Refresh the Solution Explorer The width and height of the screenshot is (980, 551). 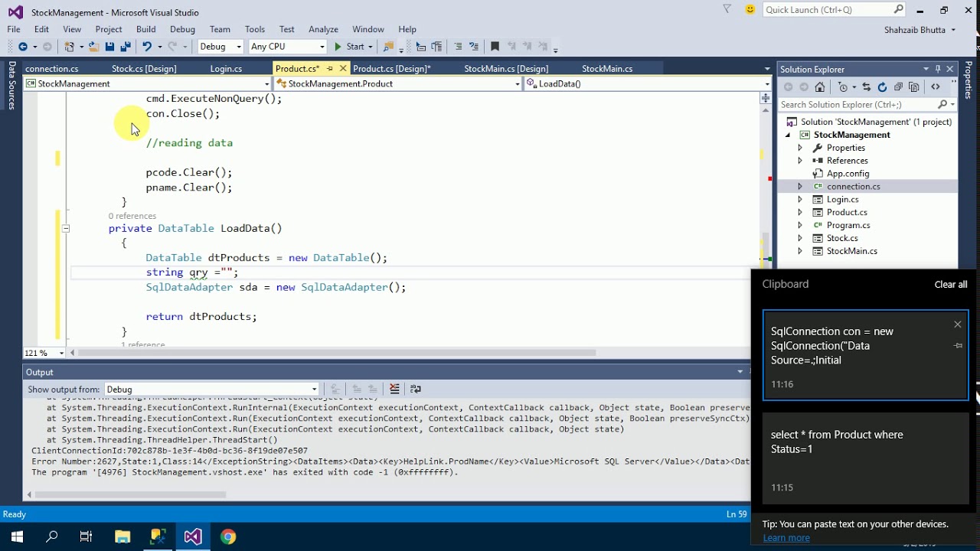(882, 87)
